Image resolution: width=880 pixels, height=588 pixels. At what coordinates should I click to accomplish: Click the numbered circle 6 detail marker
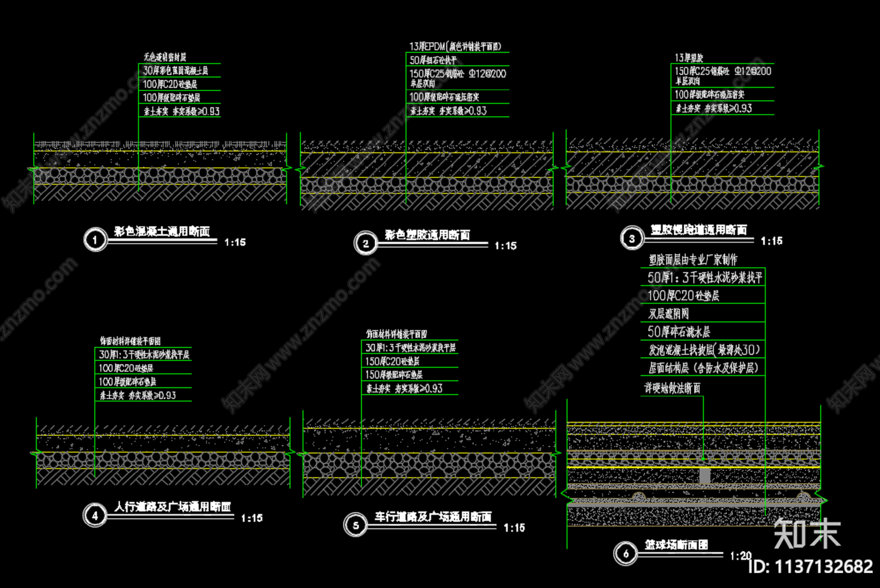pyautogui.click(x=626, y=553)
